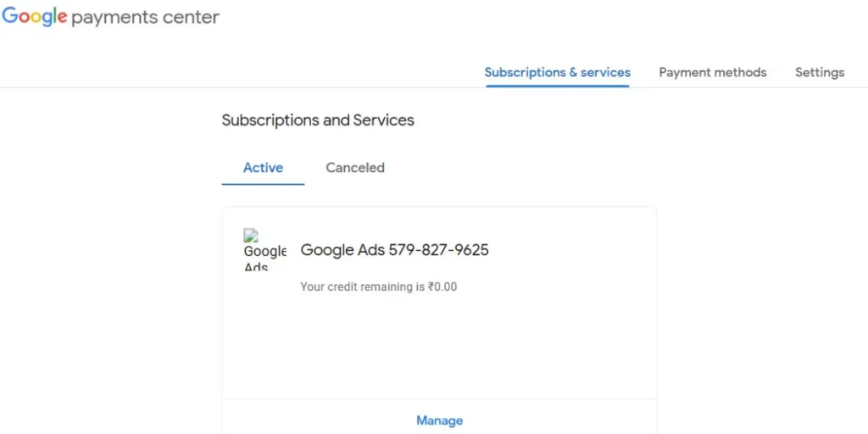The width and height of the screenshot is (868, 434).
Task: Show the Canceled subscriptions tab
Action: pos(354,168)
